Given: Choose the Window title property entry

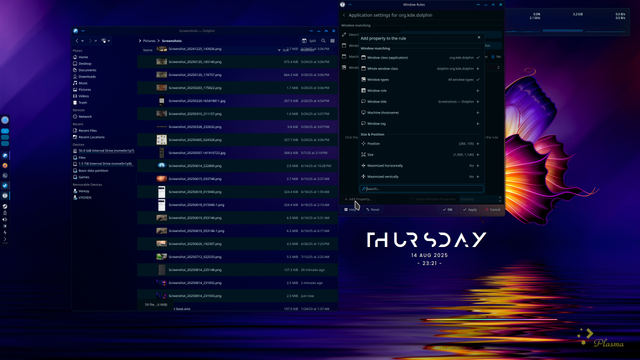Looking at the screenshot, I should pyautogui.click(x=420, y=102).
